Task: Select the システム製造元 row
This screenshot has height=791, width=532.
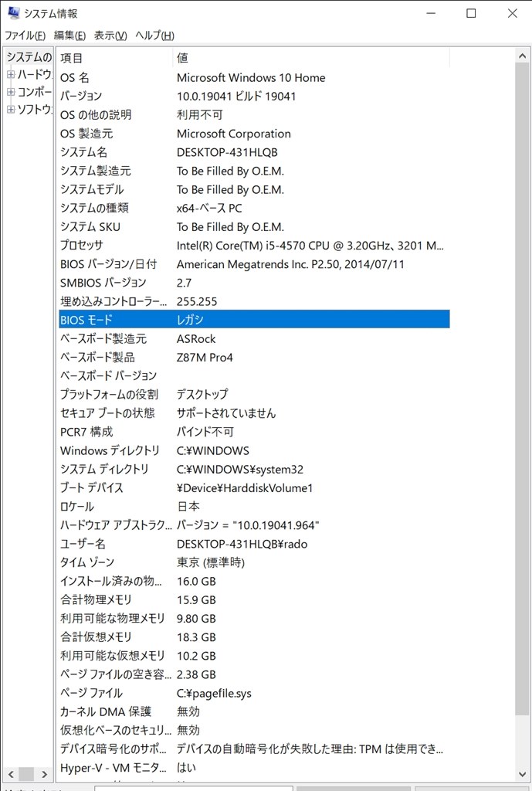Action: coord(254,171)
